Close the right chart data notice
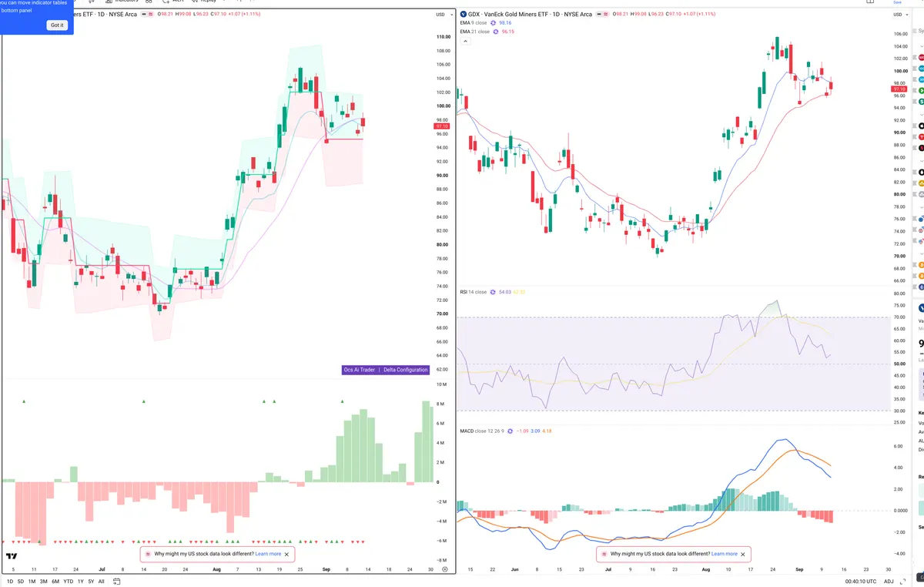This screenshot has width=924, height=587. tap(743, 554)
